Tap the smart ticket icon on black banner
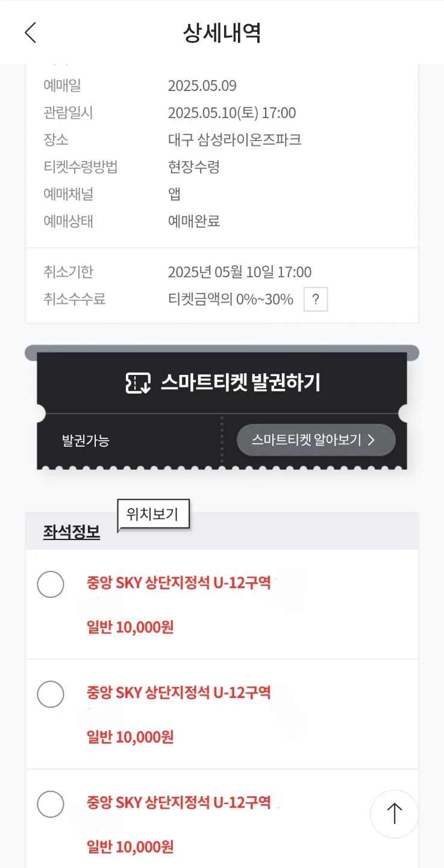This screenshot has width=444, height=868. [x=137, y=383]
